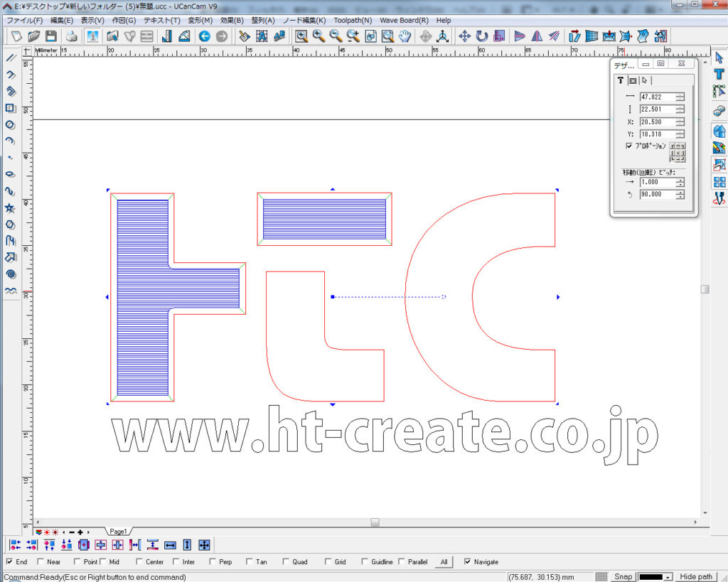Click the Save floppy disk icon
This screenshot has width=728, height=582.
[x=51, y=36]
